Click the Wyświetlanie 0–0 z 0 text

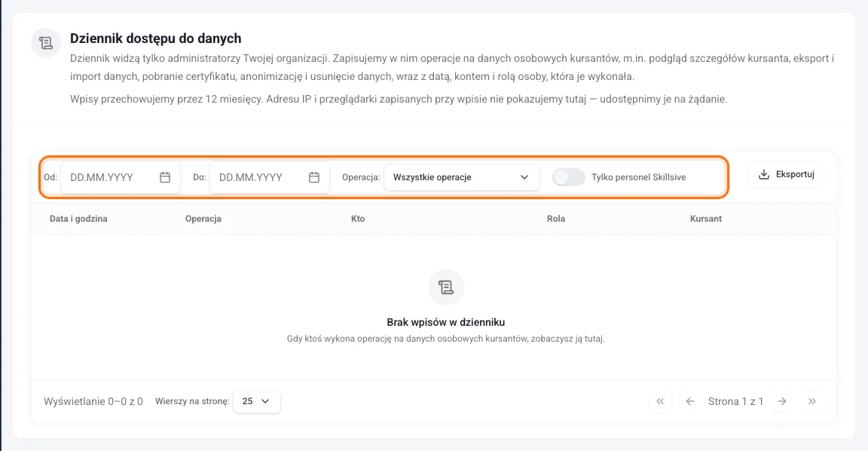click(x=93, y=401)
